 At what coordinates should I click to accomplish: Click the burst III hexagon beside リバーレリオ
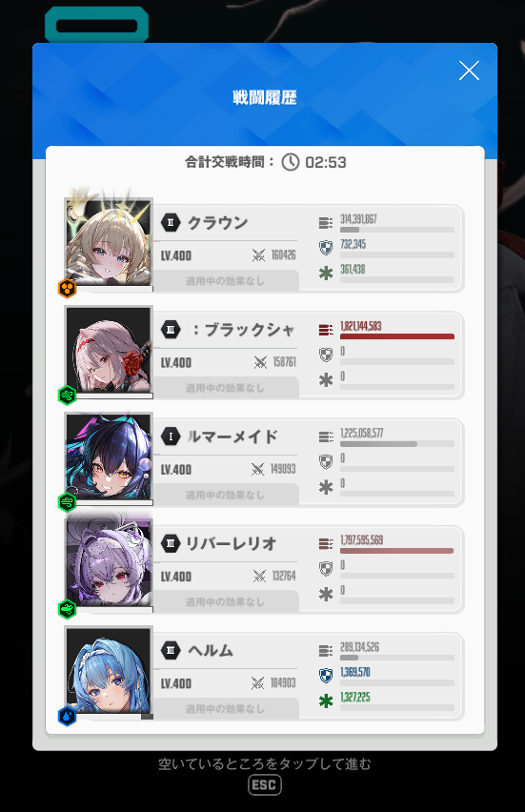pos(171,543)
